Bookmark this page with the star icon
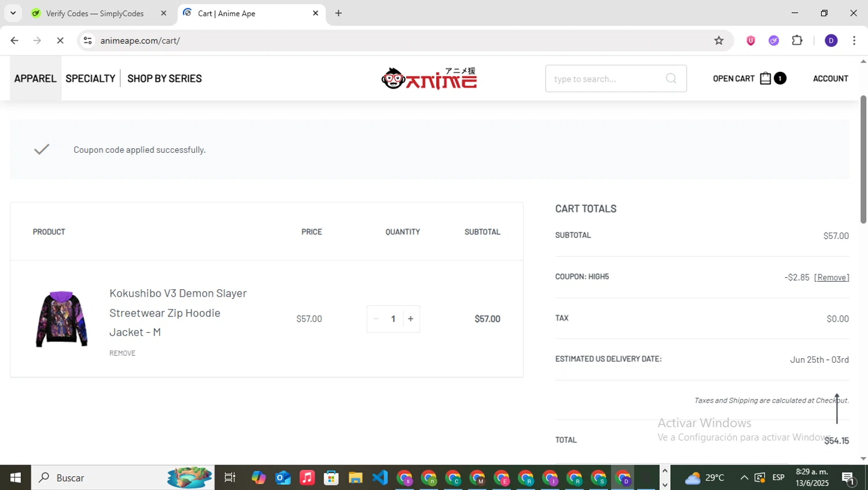The height and width of the screenshot is (490, 868). (719, 40)
